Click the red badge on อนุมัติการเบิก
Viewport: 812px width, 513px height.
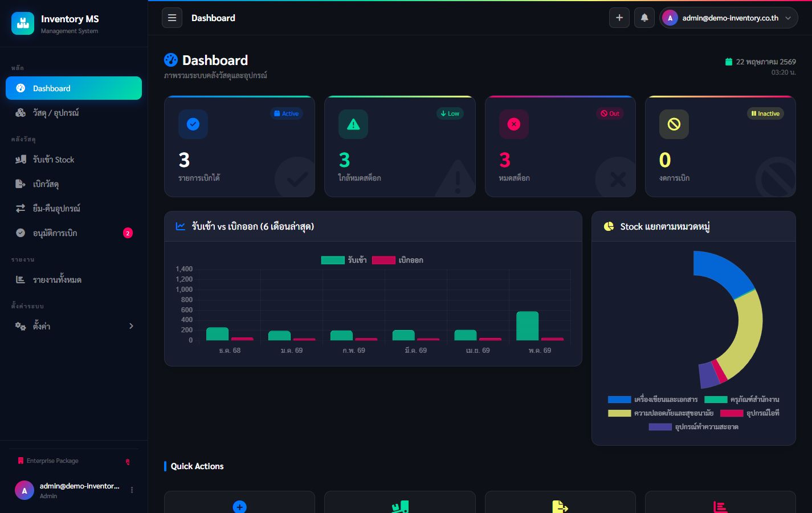128,233
